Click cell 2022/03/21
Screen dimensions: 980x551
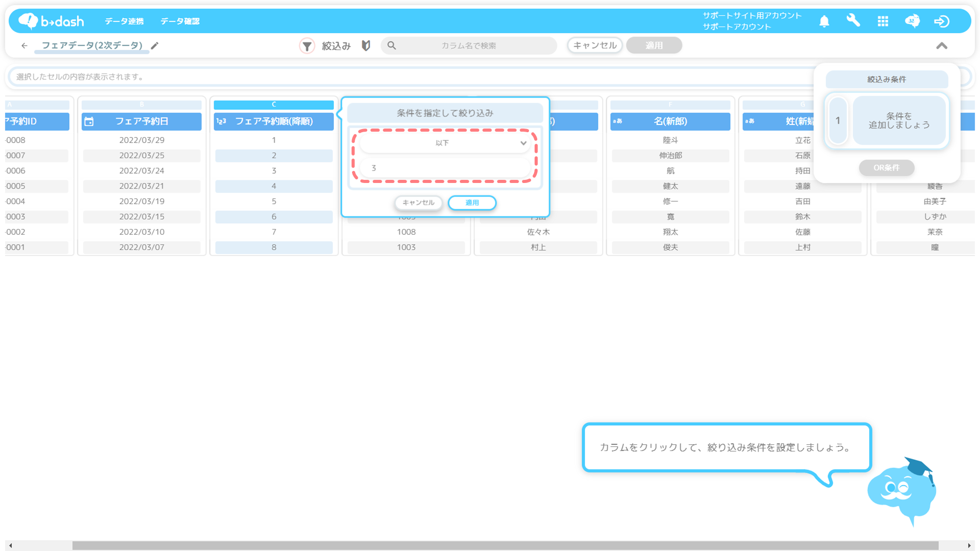(x=142, y=186)
